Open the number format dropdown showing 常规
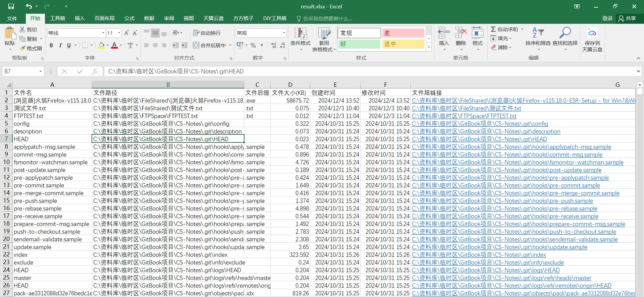This screenshot has height=297, width=644. 284,33
